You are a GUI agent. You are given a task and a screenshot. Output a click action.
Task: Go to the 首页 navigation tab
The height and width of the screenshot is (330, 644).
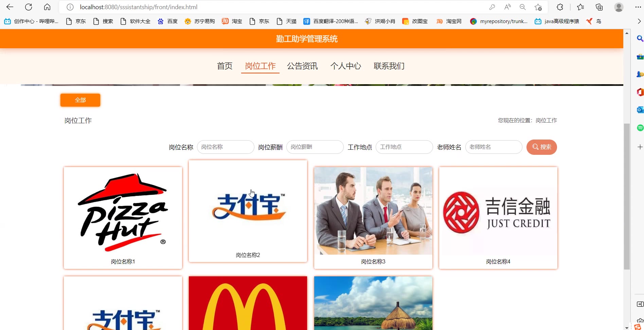click(225, 66)
